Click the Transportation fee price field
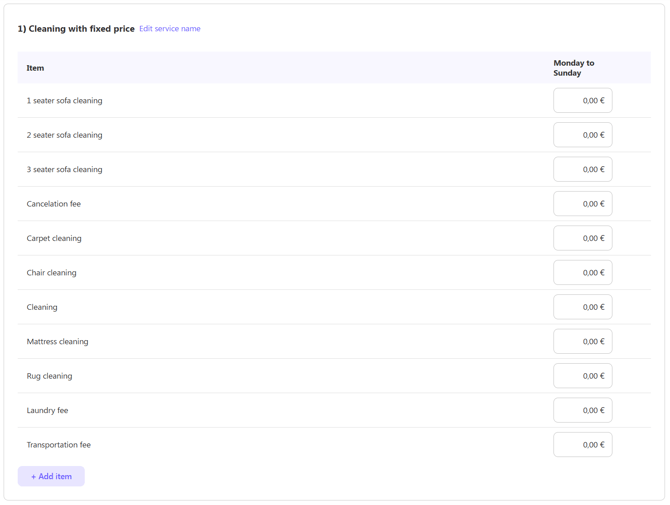Viewport: 670px width, 505px height. (582, 445)
